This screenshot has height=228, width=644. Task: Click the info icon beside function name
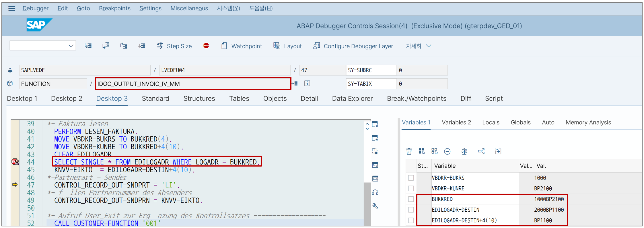click(307, 83)
